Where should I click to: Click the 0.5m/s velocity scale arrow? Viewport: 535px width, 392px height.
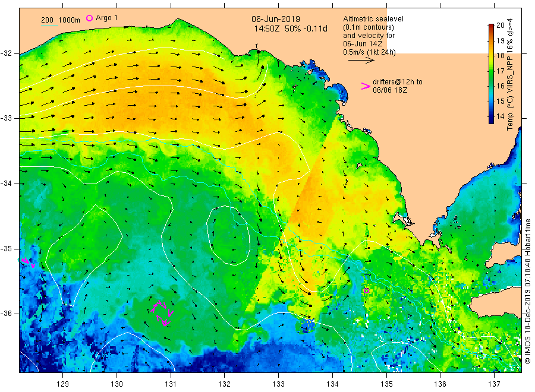(361, 61)
